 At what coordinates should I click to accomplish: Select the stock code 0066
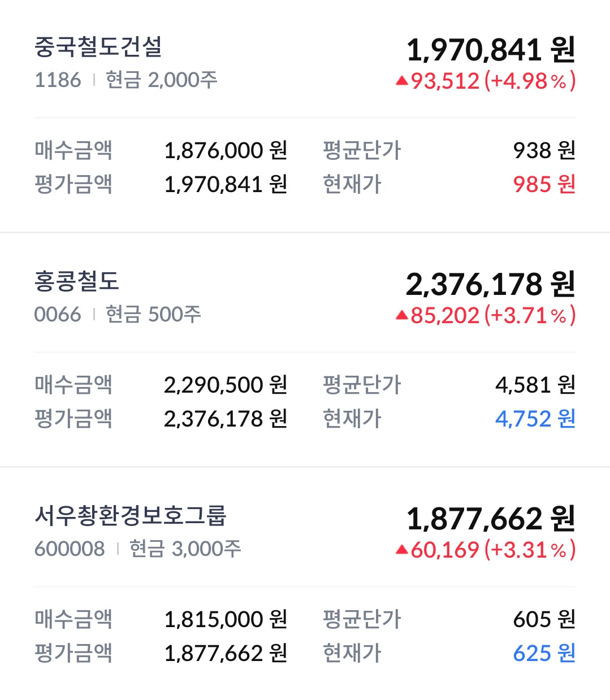(x=58, y=315)
